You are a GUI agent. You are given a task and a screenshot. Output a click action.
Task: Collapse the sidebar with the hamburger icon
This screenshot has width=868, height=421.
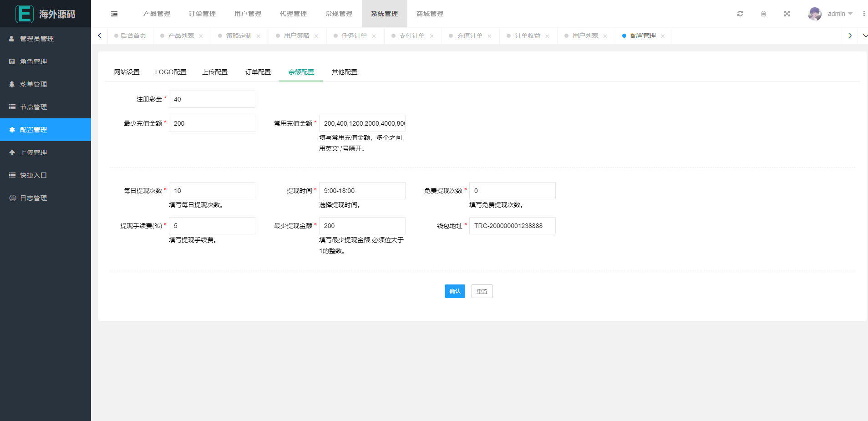tap(114, 14)
